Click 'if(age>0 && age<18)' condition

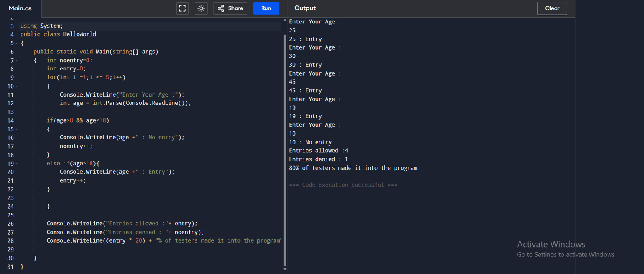78,120
